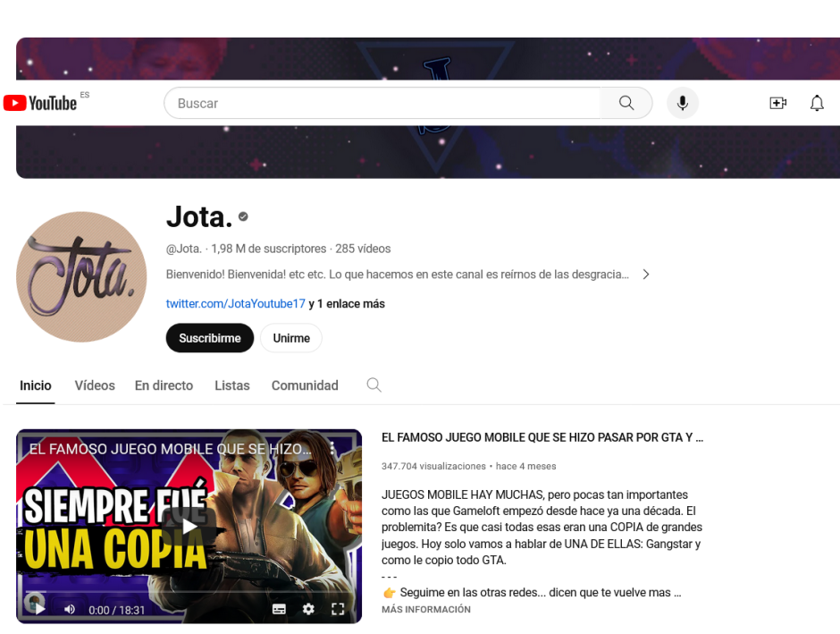This screenshot has height=634, width=840.
Task: Show the 'y 1 enlace más' links
Action: tap(347, 304)
